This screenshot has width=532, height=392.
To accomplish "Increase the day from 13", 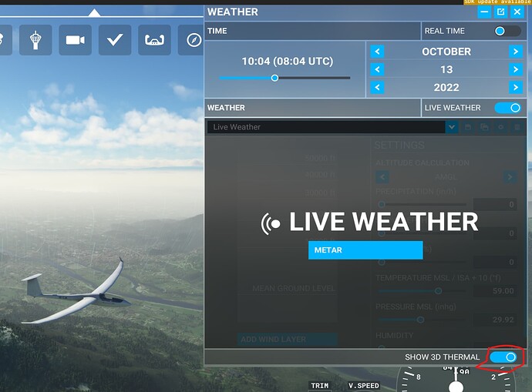I will tap(516, 69).
